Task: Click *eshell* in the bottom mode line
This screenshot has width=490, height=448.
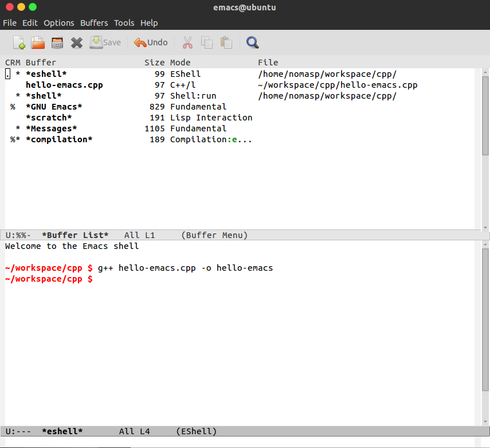Action: pos(62,431)
